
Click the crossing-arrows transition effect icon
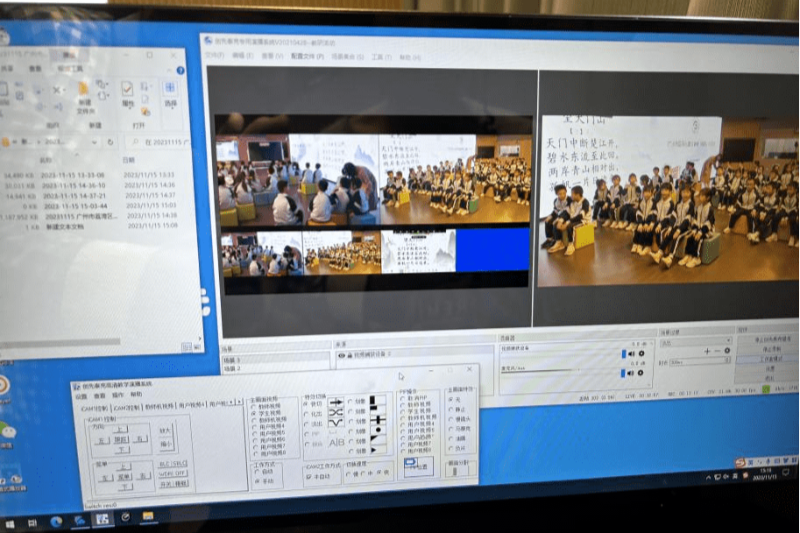[x=336, y=414]
